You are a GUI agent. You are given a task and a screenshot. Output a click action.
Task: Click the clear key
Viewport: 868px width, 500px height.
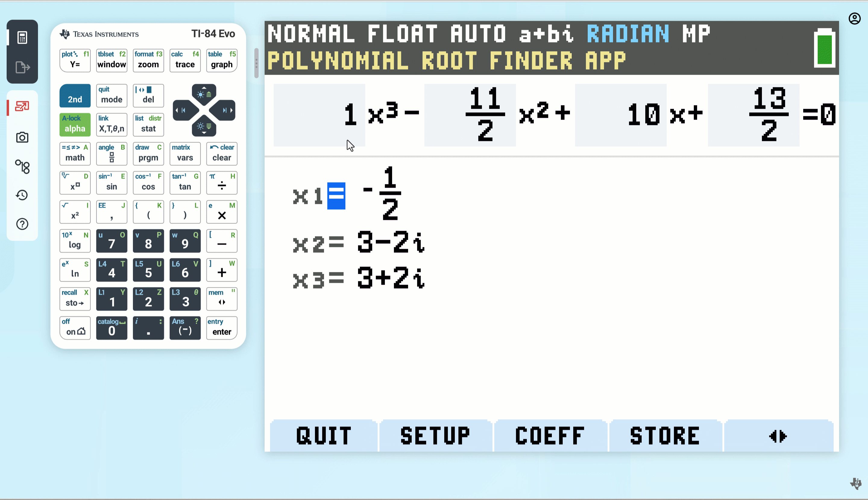pyautogui.click(x=222, y=154)
